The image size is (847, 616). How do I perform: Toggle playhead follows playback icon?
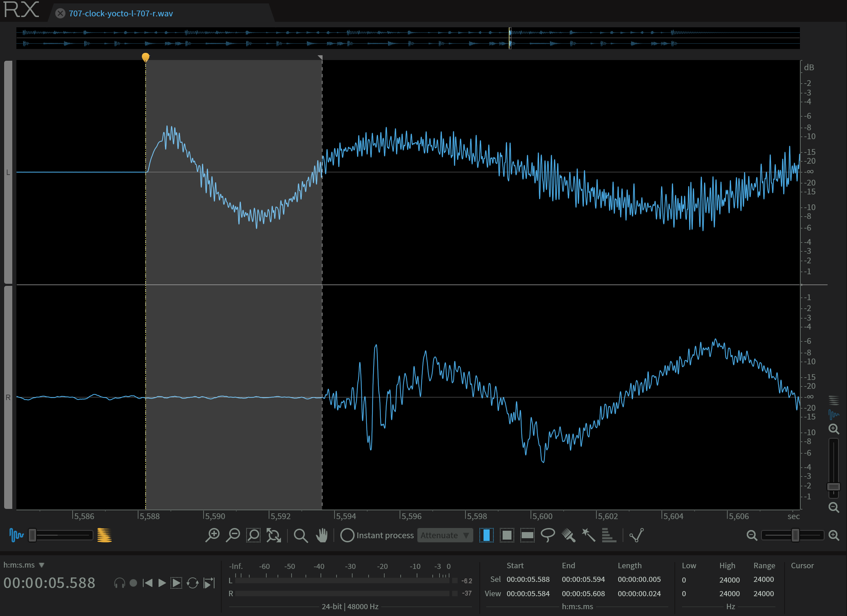pos(209,583)
